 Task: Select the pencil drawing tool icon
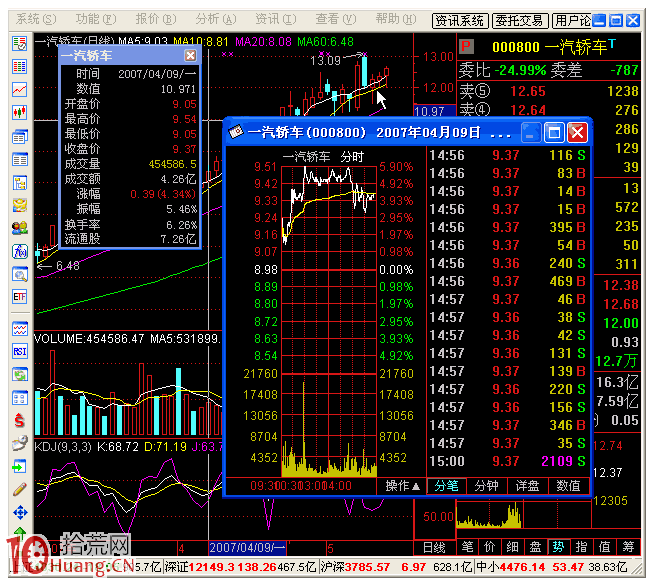pyautogui.click(x=20, y=490)
